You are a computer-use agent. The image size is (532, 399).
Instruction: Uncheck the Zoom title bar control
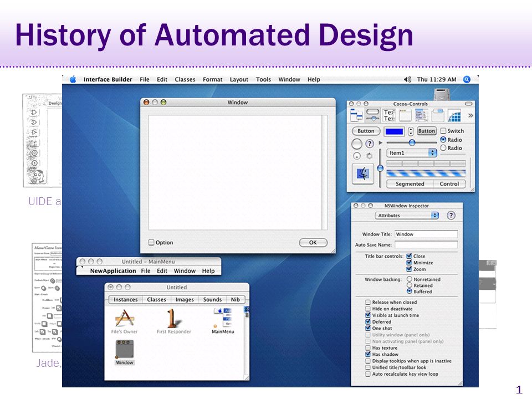tap(409, 269)
